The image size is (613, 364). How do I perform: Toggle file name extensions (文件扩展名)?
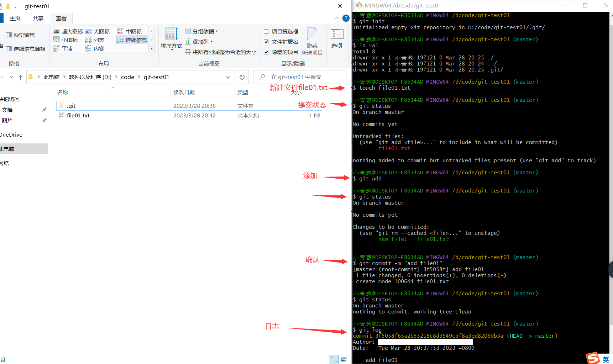pos(281,42)
